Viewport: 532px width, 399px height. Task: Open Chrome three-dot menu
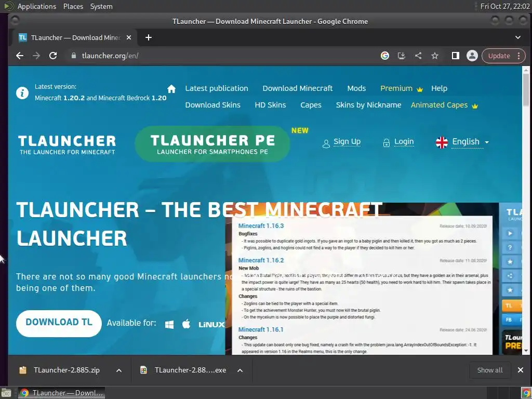pyautogui.click(x=519, y=56)
